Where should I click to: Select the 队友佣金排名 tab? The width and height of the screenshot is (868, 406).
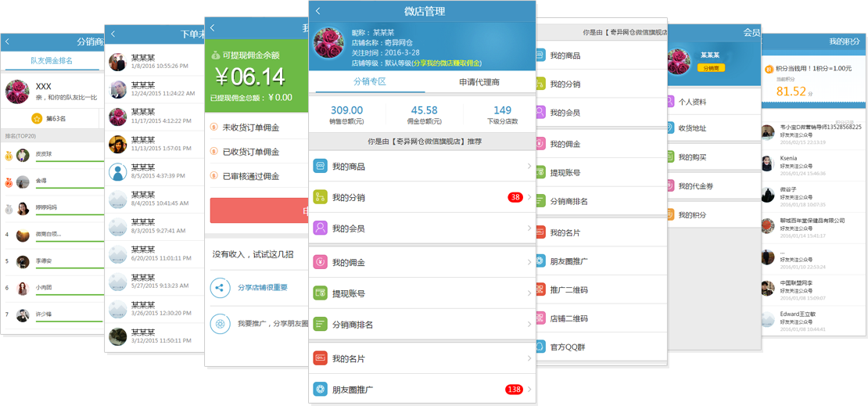coord(52,61)
